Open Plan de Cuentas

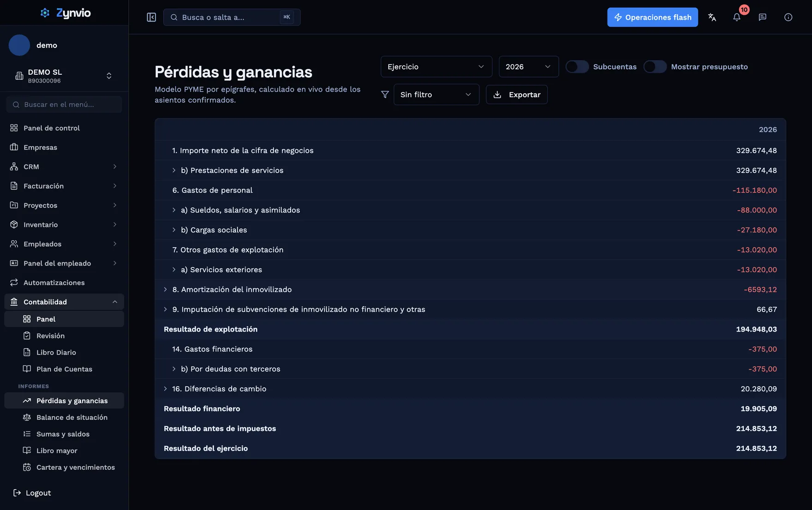click(x=64, y=369)
